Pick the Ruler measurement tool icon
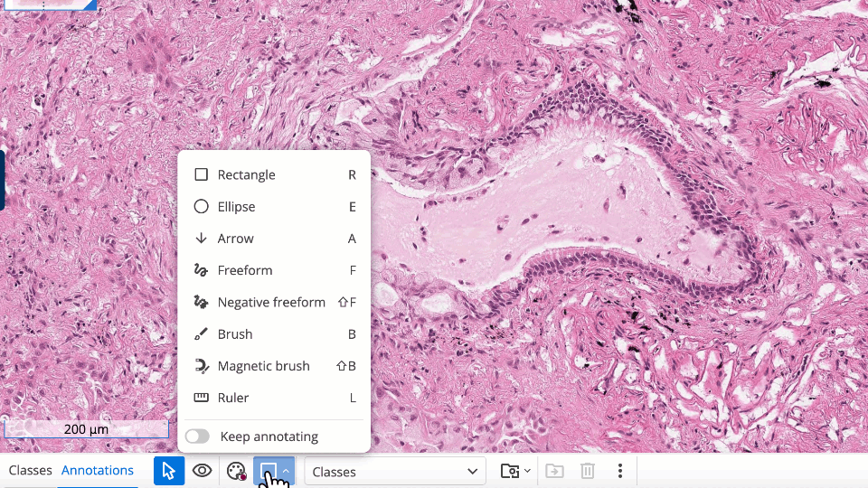The width and height of the screenshot is (868, 488). coord(201,398)
